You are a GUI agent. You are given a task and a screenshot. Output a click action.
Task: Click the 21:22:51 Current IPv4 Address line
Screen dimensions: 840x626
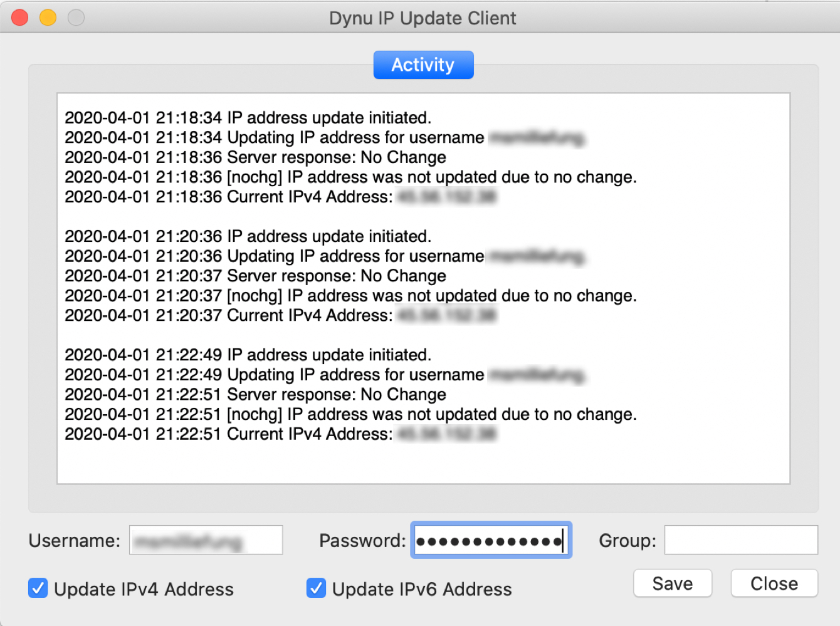click(x=229, y=434)
